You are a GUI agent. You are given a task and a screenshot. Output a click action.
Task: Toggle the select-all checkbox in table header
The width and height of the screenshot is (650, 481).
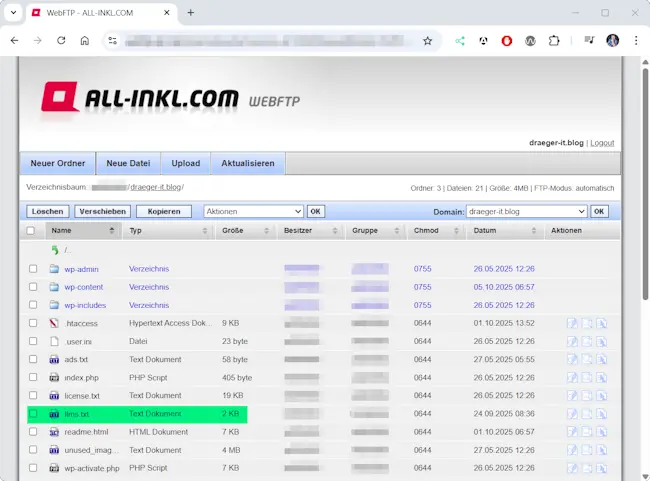click(31, 231)
